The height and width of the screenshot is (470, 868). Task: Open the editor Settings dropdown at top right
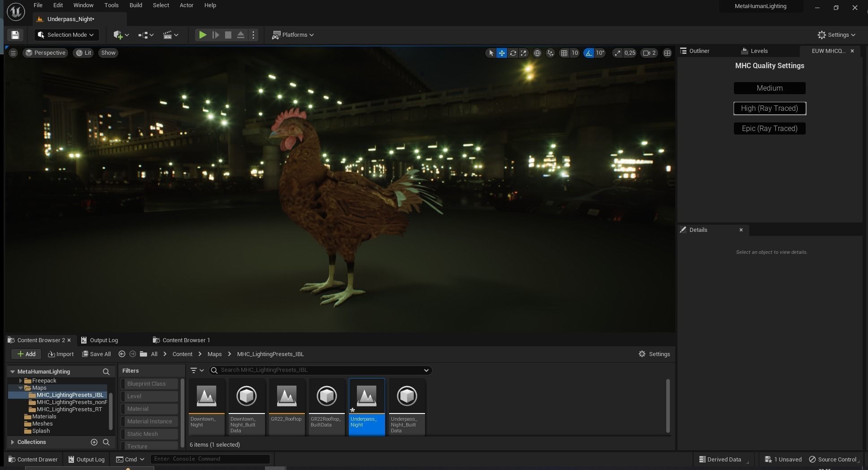836,35
